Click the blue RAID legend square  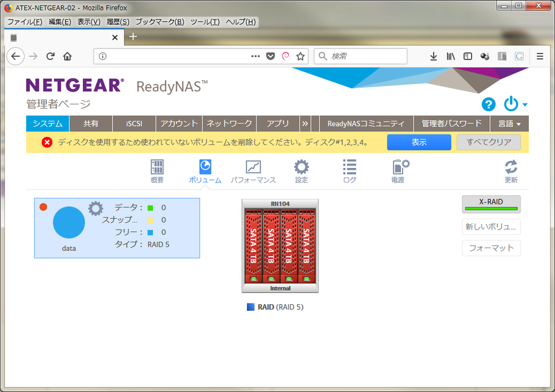tap(251, 307)
